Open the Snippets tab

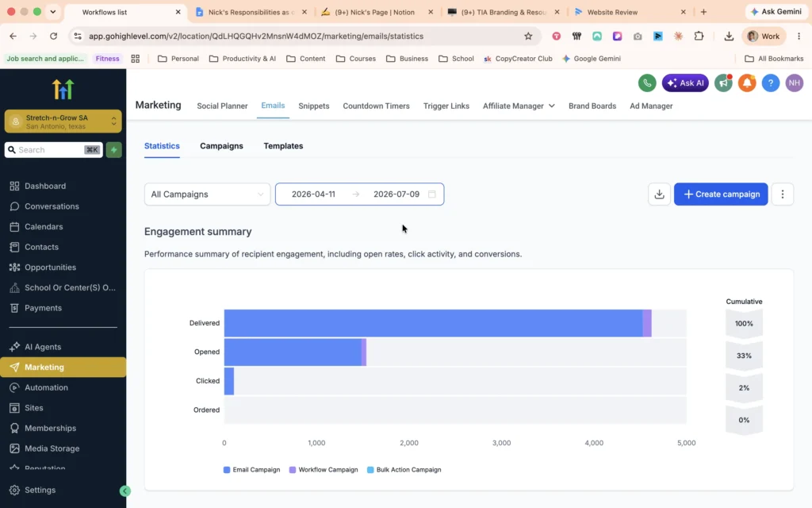pos(314,106)
